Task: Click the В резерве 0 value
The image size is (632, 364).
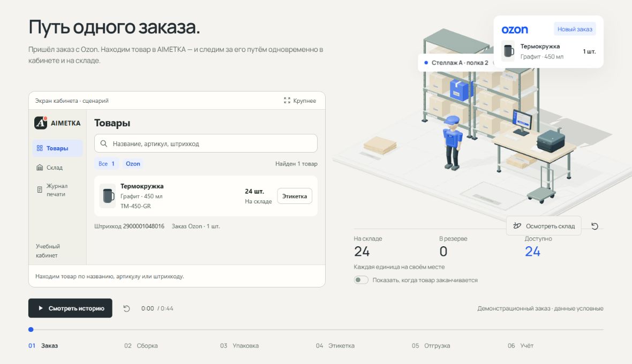Action: 443,251
